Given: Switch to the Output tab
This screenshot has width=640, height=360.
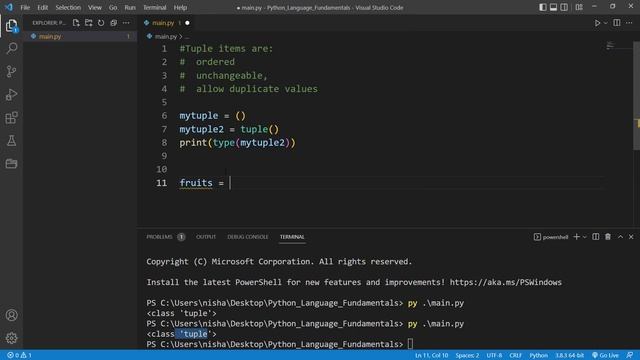Looking at the screenshot, I should [x=206, y=237].
